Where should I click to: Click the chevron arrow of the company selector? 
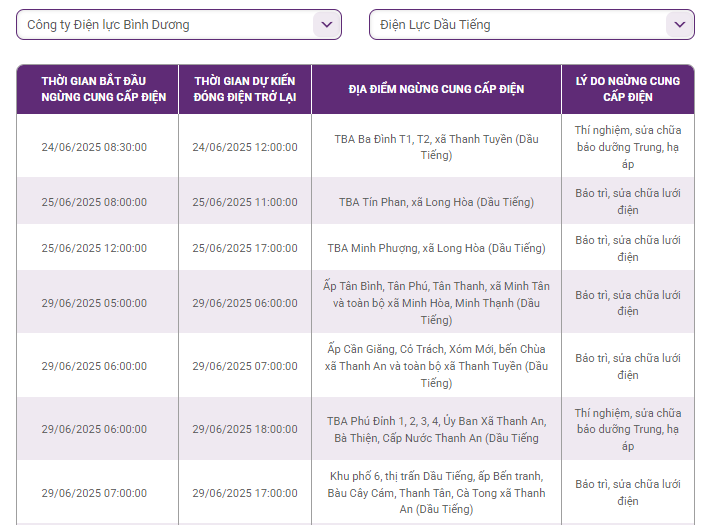click(326, 25)
